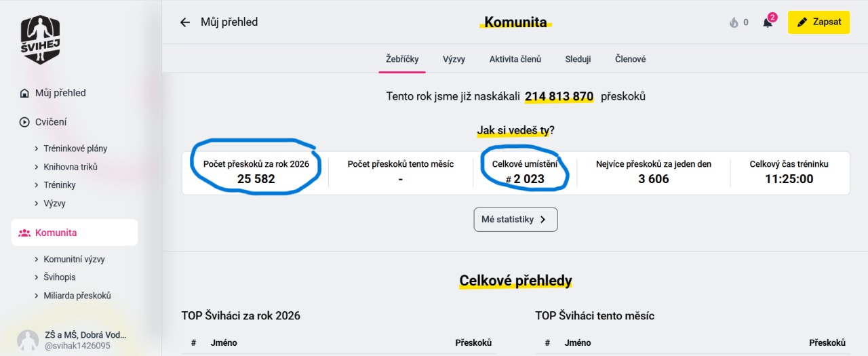The width and height of the screenshot is (868, 356).
Task: Expand the Komunitní výzvy item
Action: click(x=74, y=259)
